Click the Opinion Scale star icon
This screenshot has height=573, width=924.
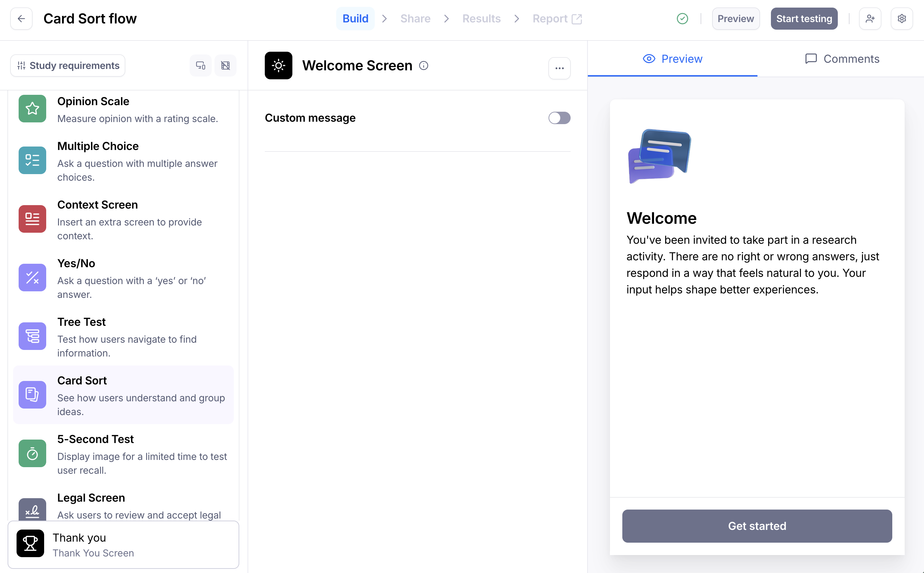(x=32, y=109)
